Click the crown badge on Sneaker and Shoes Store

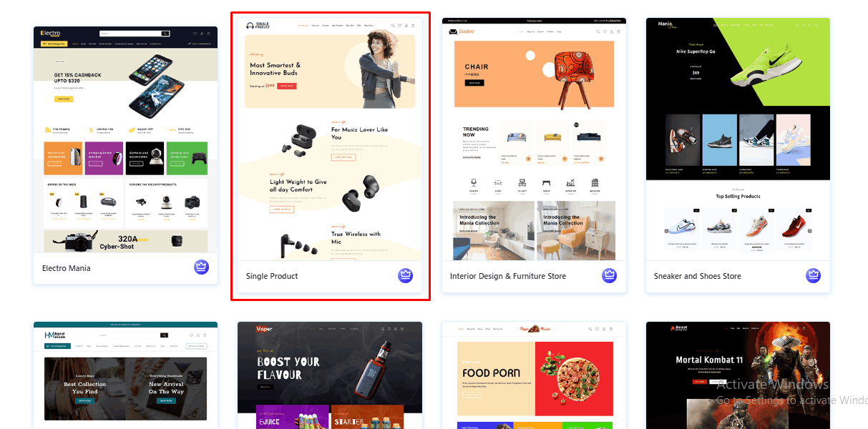click(x=814, y=275)
